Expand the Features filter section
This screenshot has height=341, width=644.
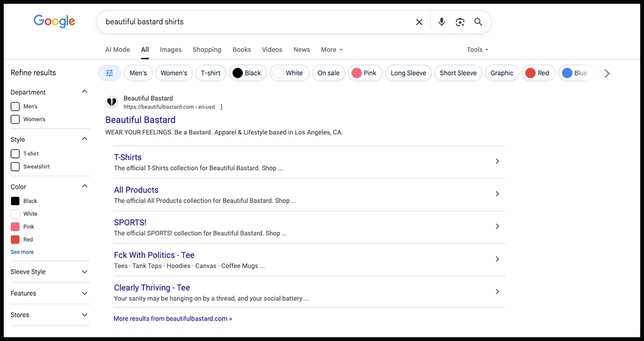[x=84, y=293]
